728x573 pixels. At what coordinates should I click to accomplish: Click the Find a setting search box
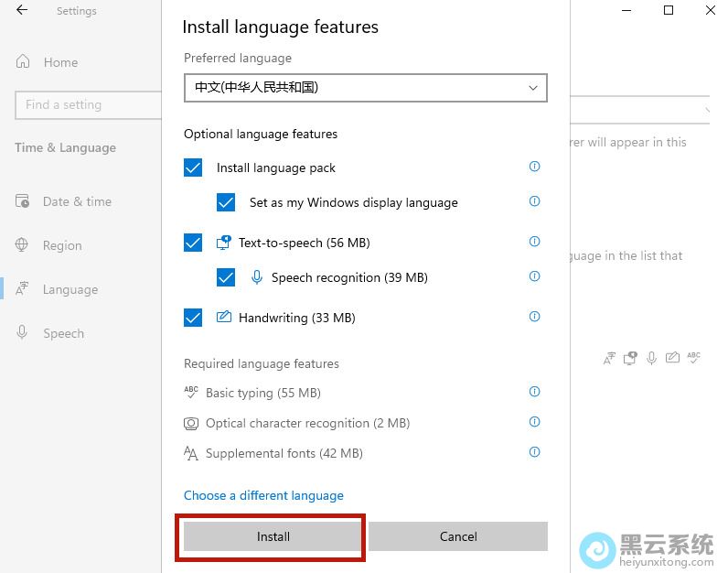coord(87,104)
